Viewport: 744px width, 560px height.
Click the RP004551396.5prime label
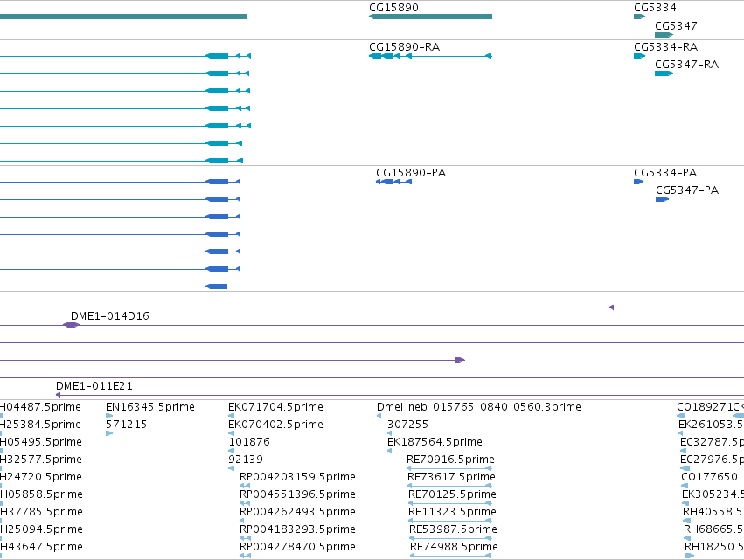coord(297,494)
